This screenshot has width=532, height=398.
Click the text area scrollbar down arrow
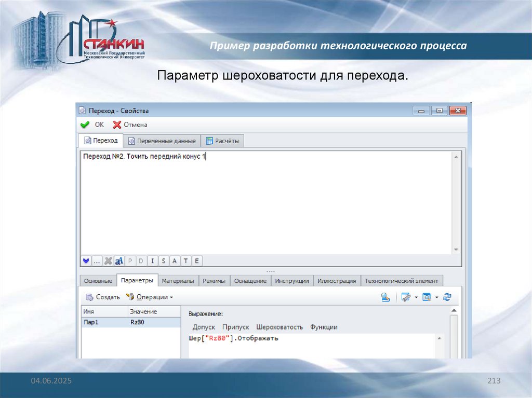(456, 250)
